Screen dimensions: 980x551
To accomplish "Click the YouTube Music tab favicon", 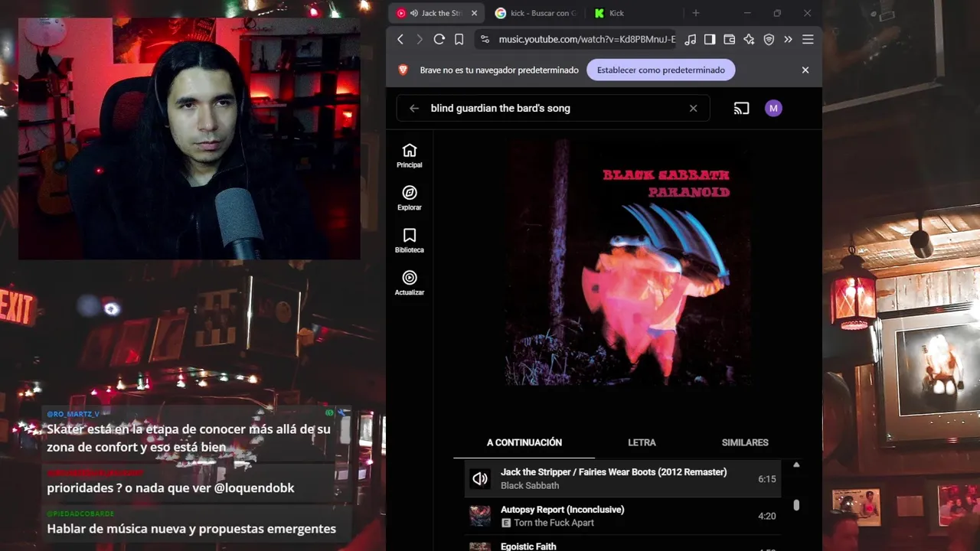I will (x=401, y=13).
